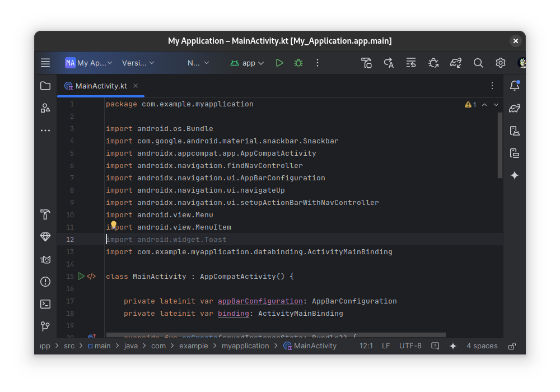
Task: Open the Gradle panel on the right
Action: [515, 108]
